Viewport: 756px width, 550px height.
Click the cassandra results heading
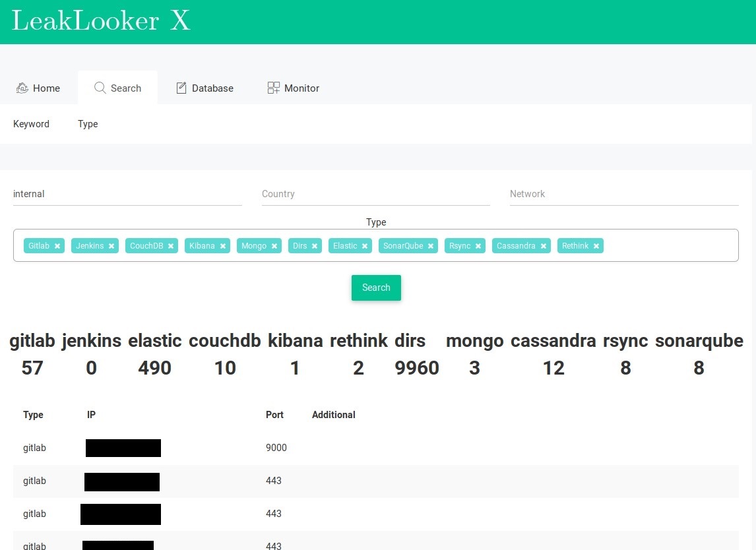553,341
